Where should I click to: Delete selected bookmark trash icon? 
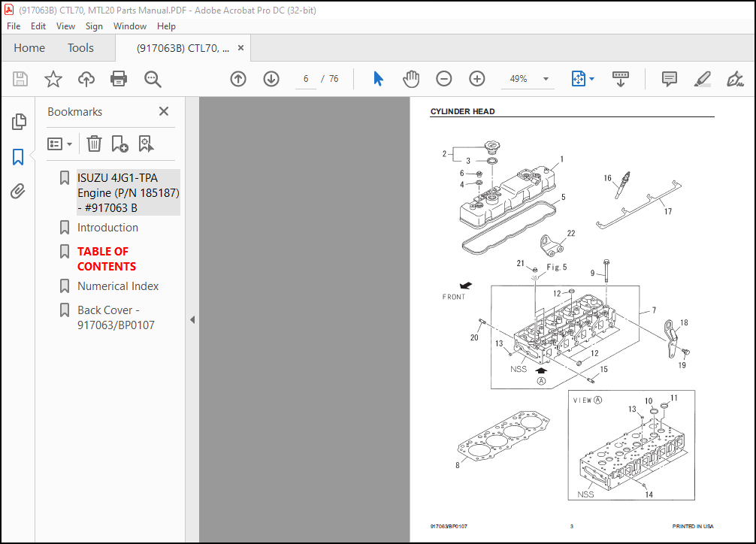coord(94,144)
